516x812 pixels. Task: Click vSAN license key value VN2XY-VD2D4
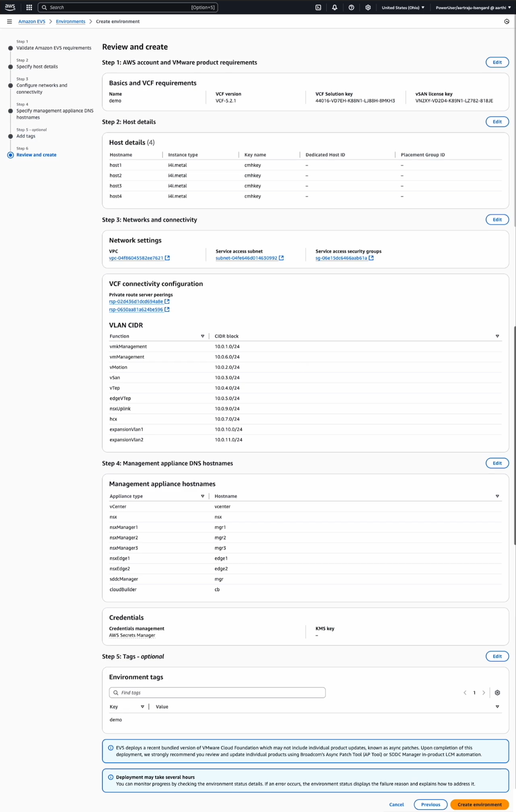tap(454, 101)
